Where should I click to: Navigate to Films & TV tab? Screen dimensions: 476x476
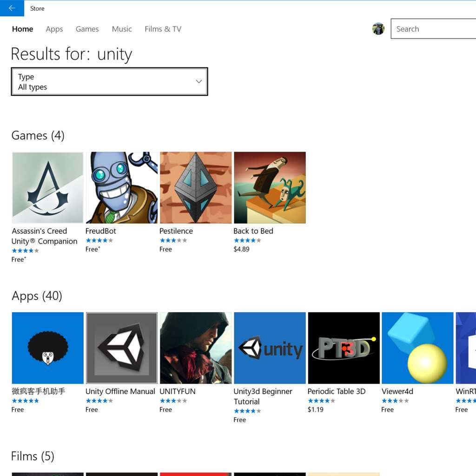pyautogui.click(x=163, y=29)
